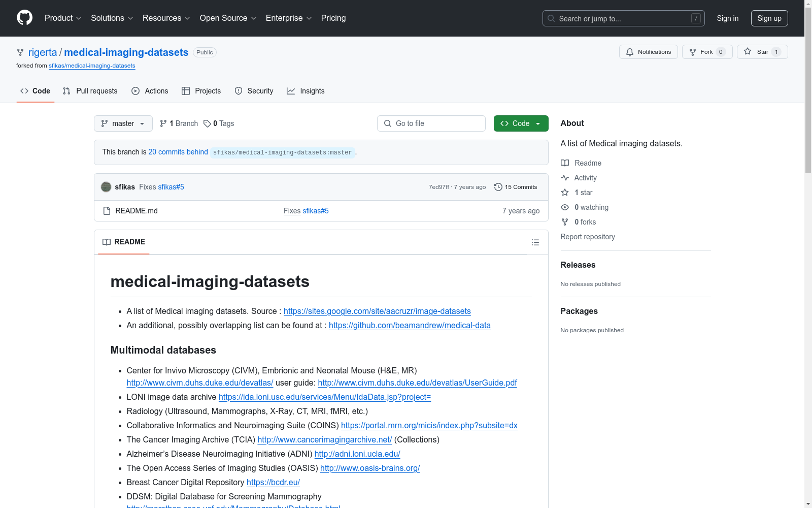Open the Notifications bell
812x508 pixels.
[x=648, y=51]
